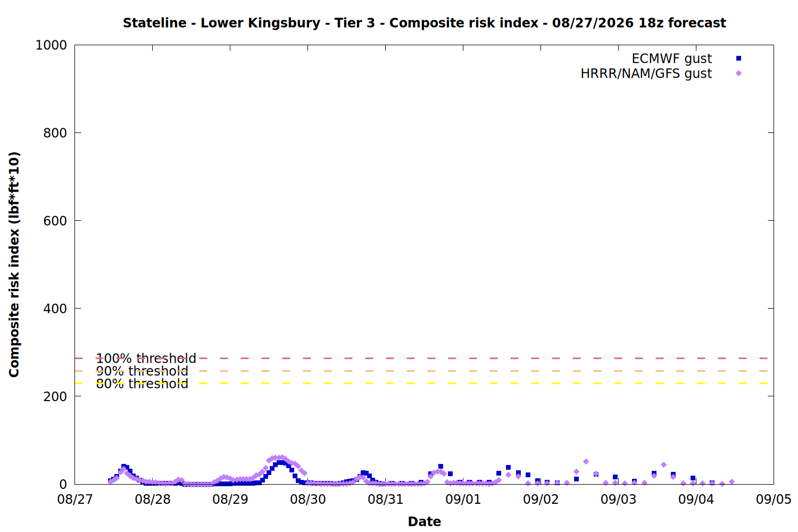Viewport: 798px width, 532px height.
Task: Click the y-axis tick label 1000
Action: pyautogui.click(x=51, y=45)
